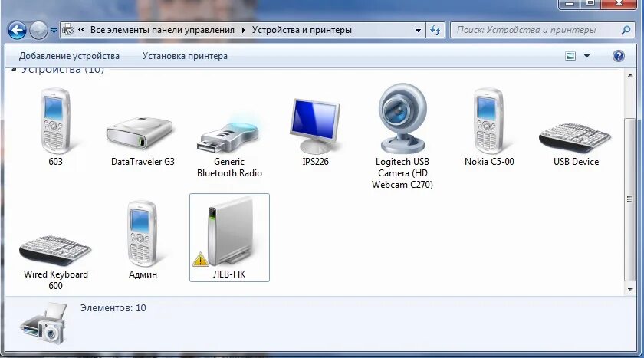This screenshot has height=358, width=644.
Task: Select the 603 phone device icon
Action: pyautogui.click(x=55, y=121)
